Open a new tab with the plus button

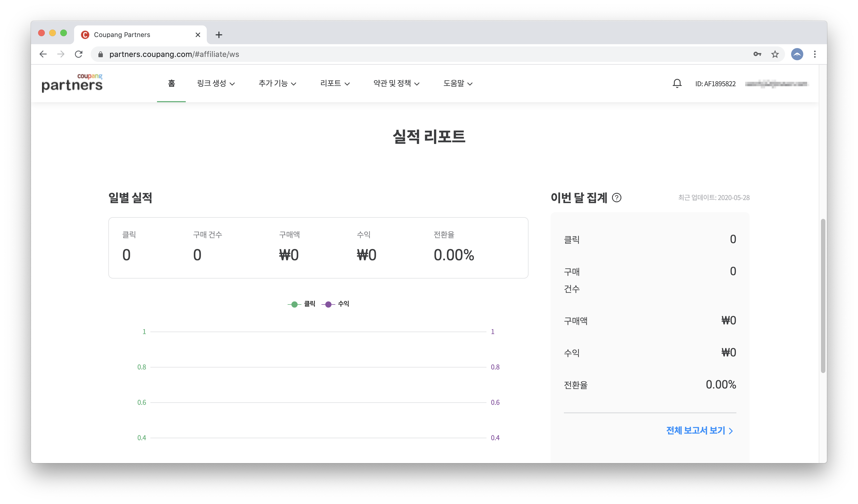[x=219, y=35]
